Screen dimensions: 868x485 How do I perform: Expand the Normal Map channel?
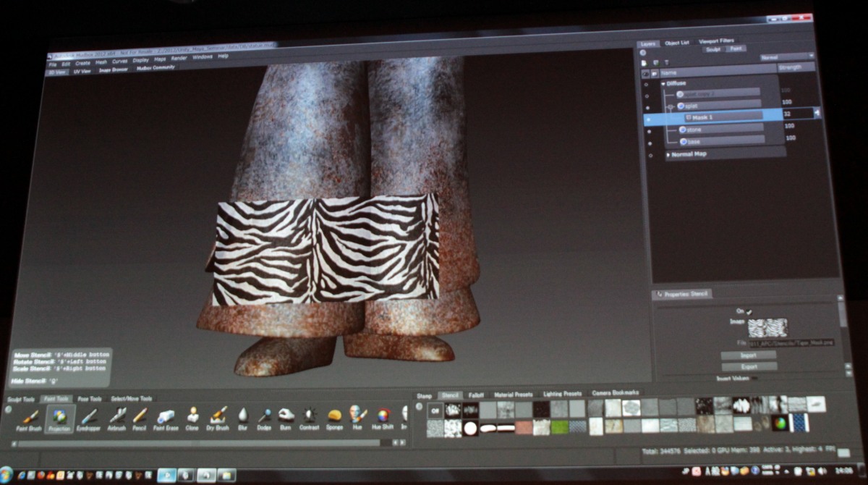click(x=668, y=154)
